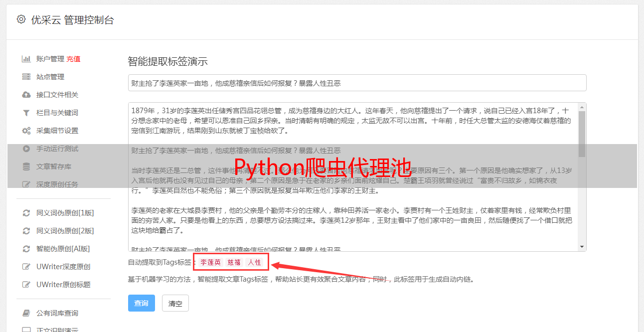Open 账户管理 in sidebar
644x332 pixels.
point(50,59)
